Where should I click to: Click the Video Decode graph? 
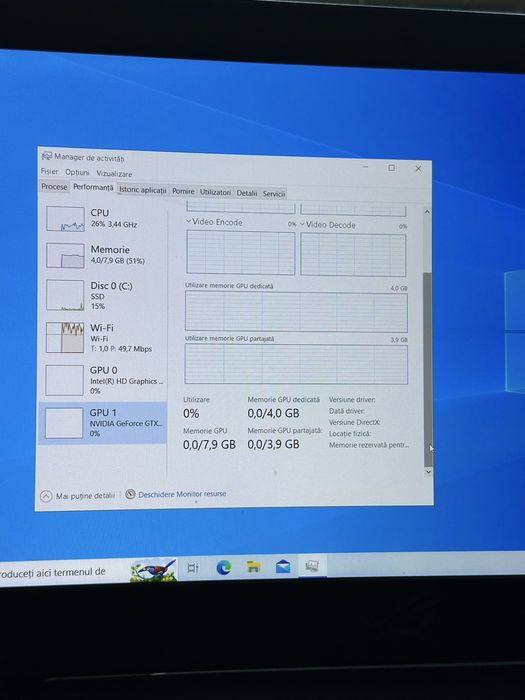(354, 255)
